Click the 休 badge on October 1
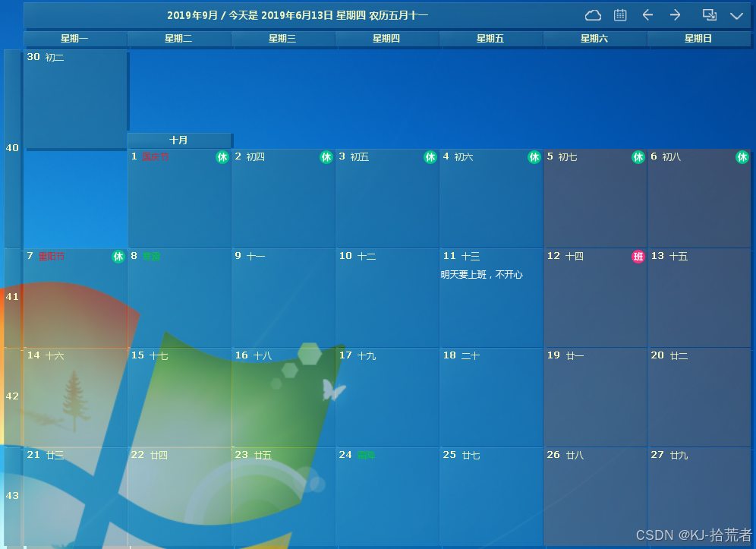756x549 pixels. tap(222, 156)
